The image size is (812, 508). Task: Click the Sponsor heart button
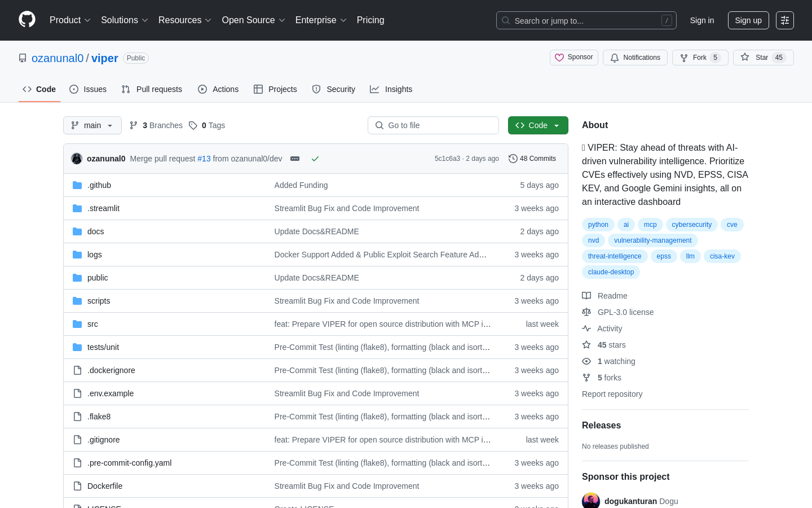pyautogui.click(x=574, y=58)
